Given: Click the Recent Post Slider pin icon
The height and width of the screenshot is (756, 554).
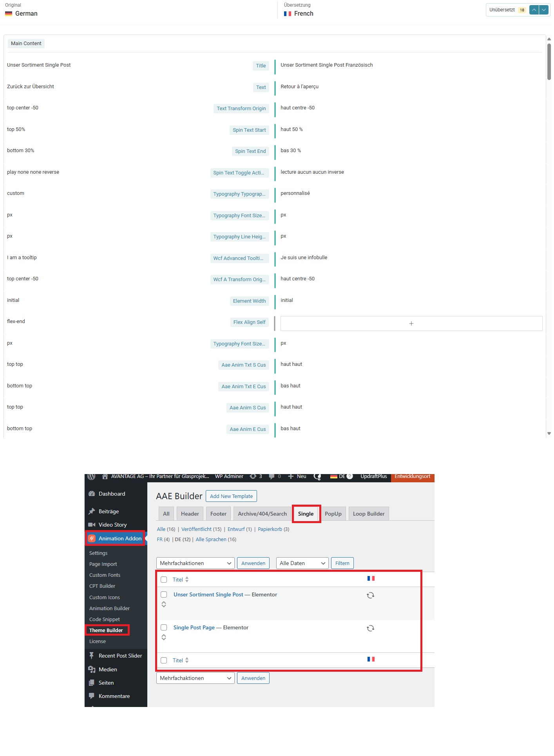Looking at the screenshot, I should pos(92,656).
